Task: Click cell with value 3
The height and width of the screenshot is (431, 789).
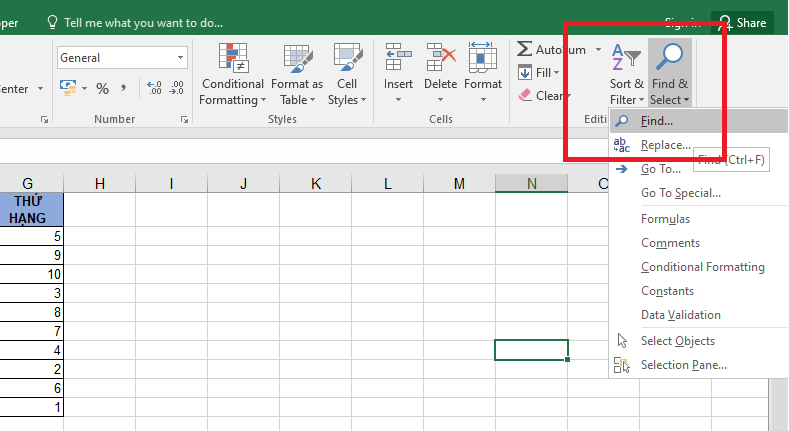Action: 31,293
